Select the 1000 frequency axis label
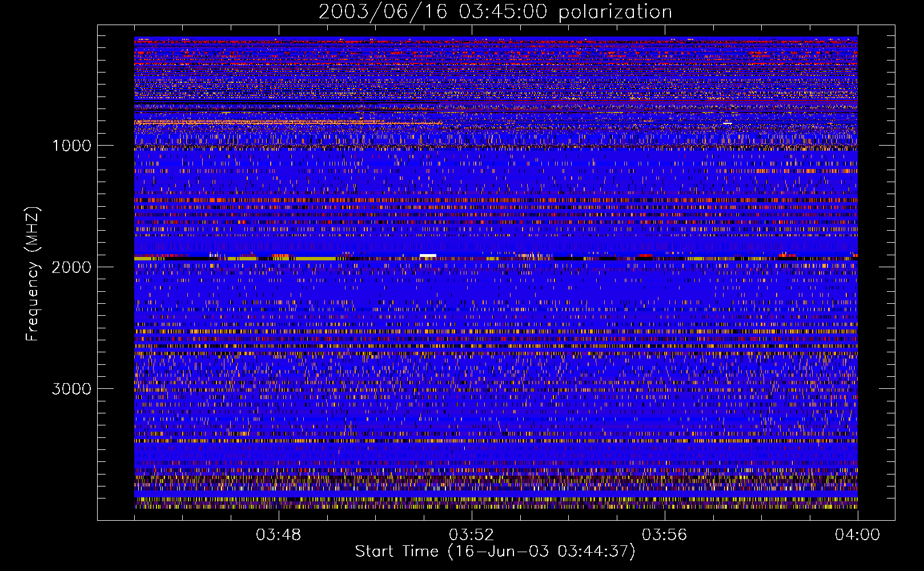Viewport: 924px width, 571px height. [71, 146]
